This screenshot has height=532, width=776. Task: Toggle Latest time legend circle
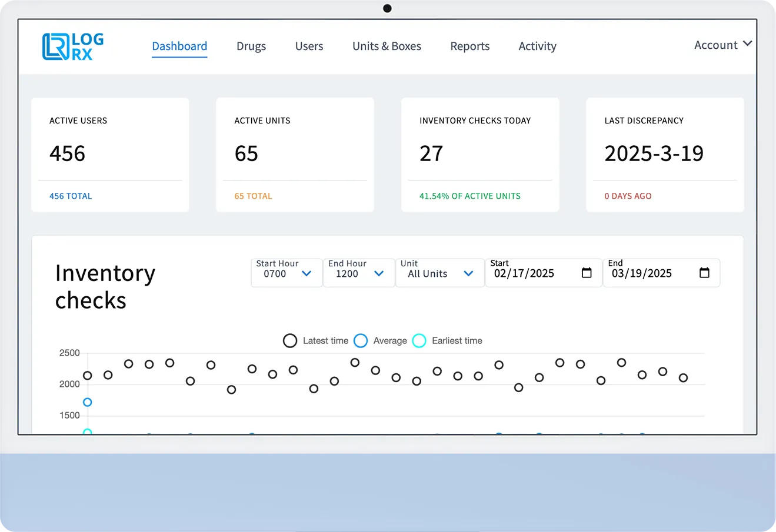tap(290, 341)
